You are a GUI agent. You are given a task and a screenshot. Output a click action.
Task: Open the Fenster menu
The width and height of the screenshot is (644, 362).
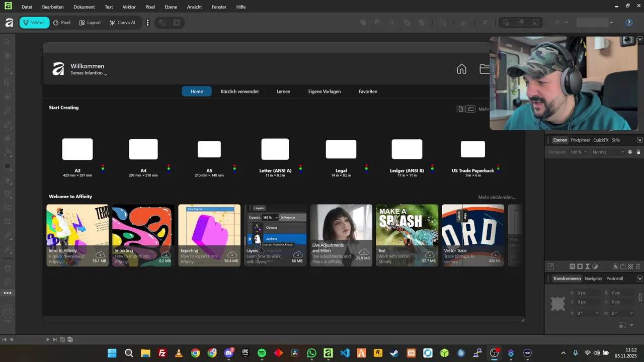(219, 7)
